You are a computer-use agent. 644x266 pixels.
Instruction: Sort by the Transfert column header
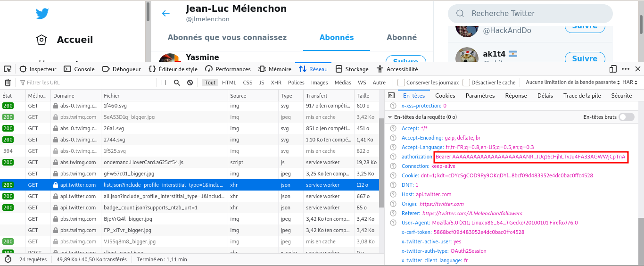tap(329, 96)
